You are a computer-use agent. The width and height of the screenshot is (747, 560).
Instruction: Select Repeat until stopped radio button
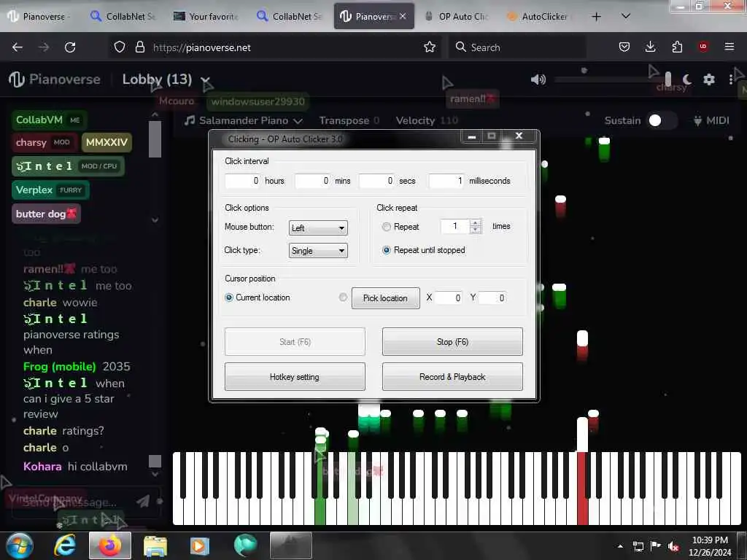pos(387,250)
